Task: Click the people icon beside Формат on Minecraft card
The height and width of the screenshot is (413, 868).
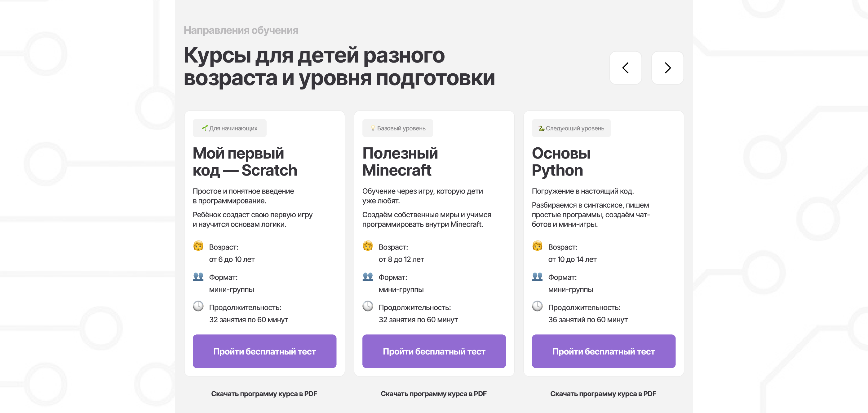Action: tap(368, 277)
